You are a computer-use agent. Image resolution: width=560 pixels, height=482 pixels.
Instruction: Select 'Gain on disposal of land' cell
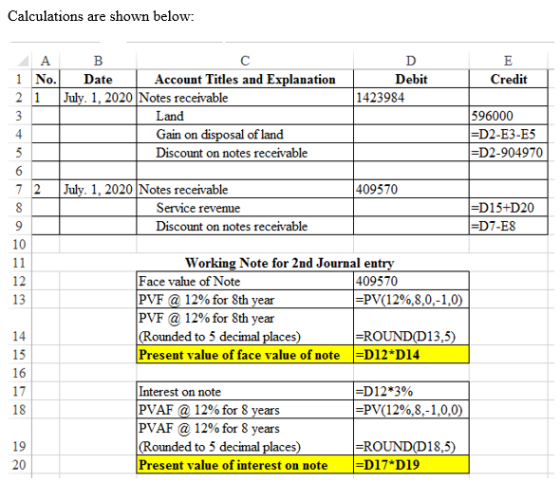[245, 134]
